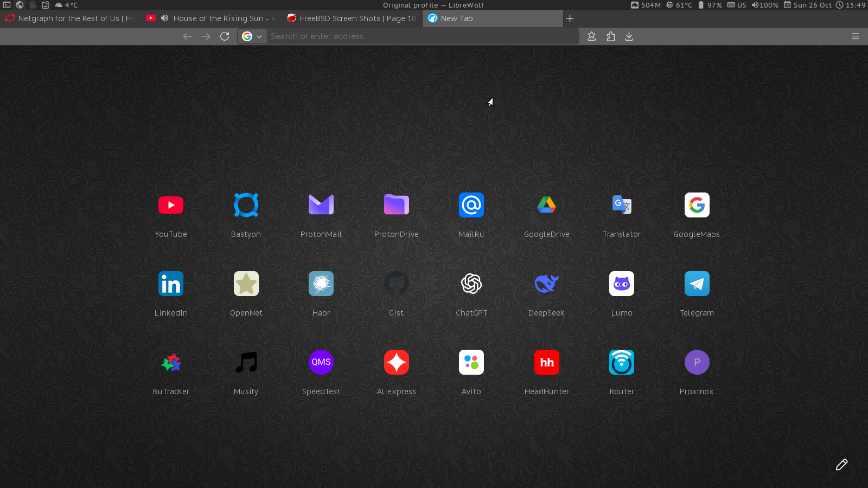Open the RuTracker shortcut
The width and height of the screenshot is (868, 488).
coord(171,362)
